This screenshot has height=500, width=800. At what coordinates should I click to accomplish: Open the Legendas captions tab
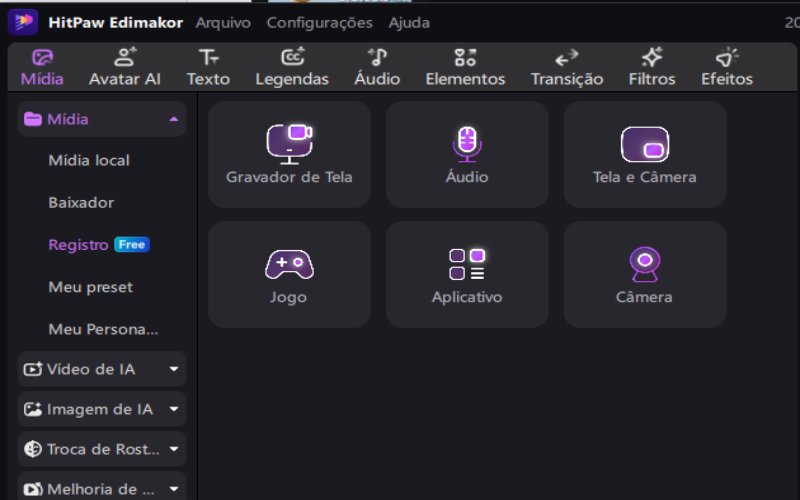tap(292, 67)
